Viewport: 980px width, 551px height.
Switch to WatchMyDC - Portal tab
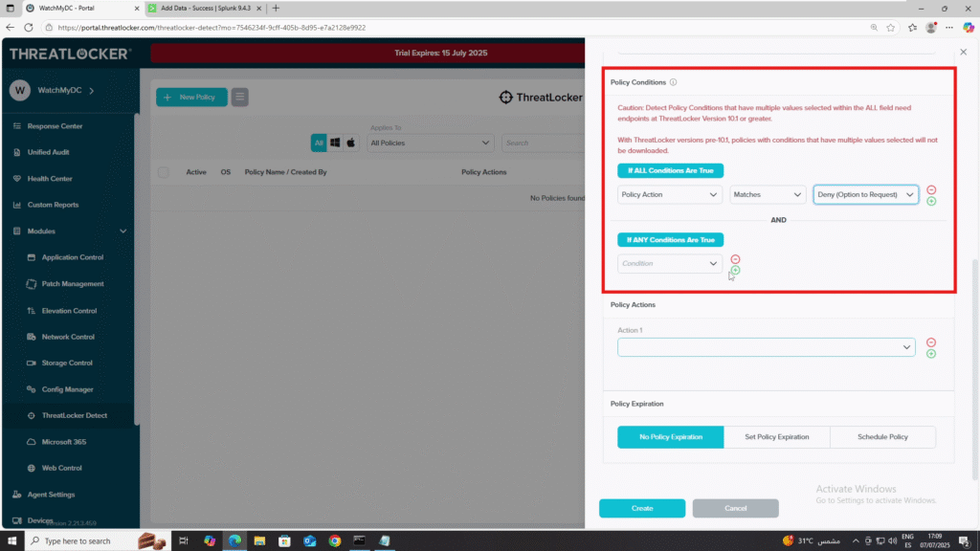[82, 8]
